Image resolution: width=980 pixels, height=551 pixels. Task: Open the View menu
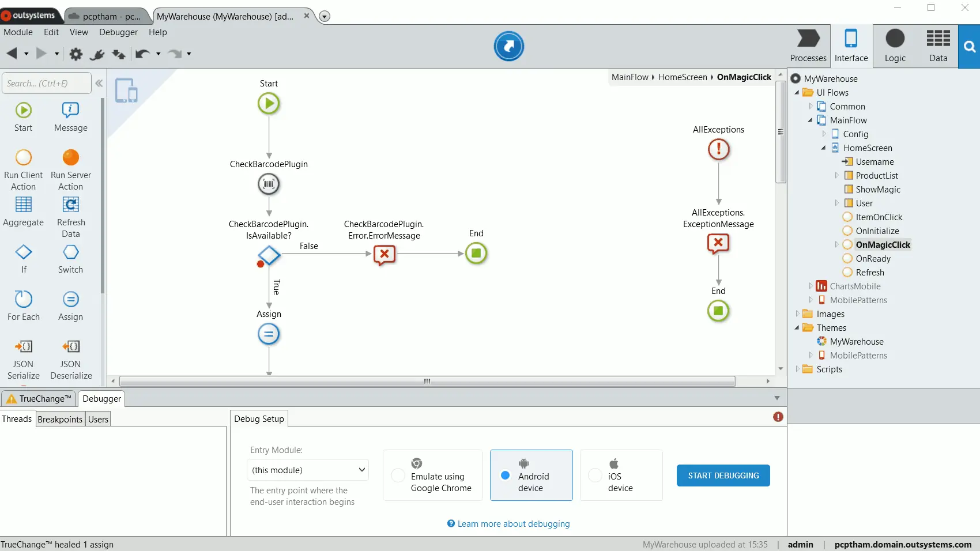click(x=79, y=32)
